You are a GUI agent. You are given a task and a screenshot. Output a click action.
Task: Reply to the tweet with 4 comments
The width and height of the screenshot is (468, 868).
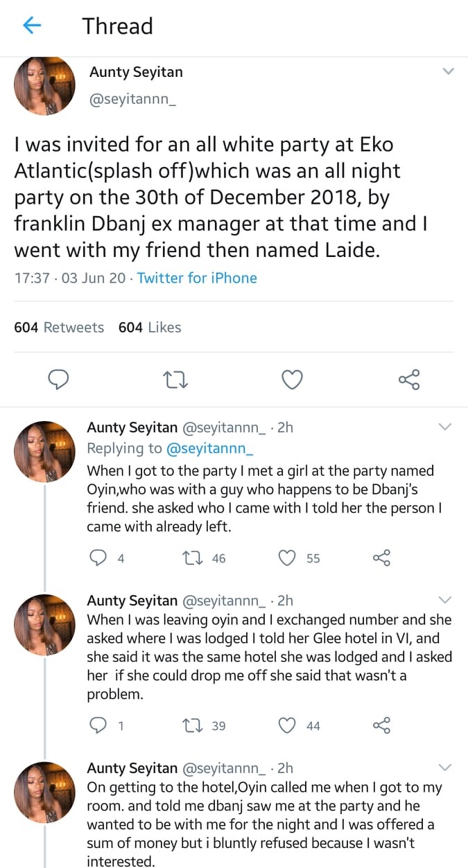pyautogui.click(x=99, y=558)
